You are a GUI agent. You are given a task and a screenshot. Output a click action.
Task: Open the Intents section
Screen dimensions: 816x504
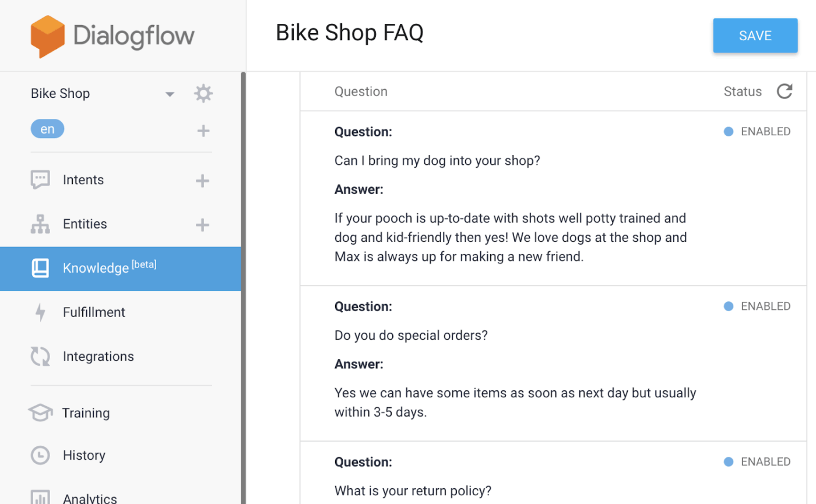click(x=83, y=179)
